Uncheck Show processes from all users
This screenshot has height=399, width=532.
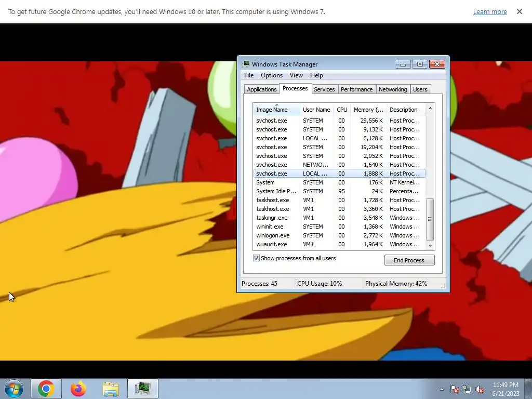tap(256, 258)
